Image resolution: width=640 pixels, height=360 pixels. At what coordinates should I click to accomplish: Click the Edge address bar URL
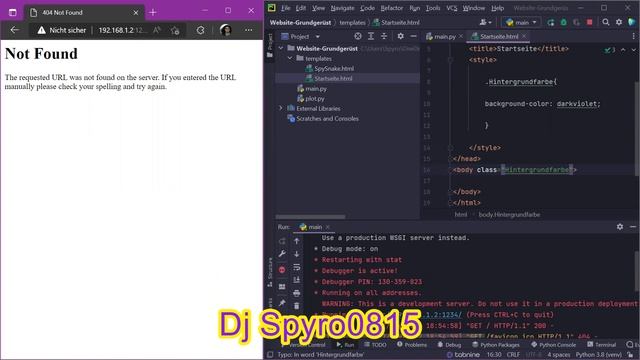coord(122,30)
